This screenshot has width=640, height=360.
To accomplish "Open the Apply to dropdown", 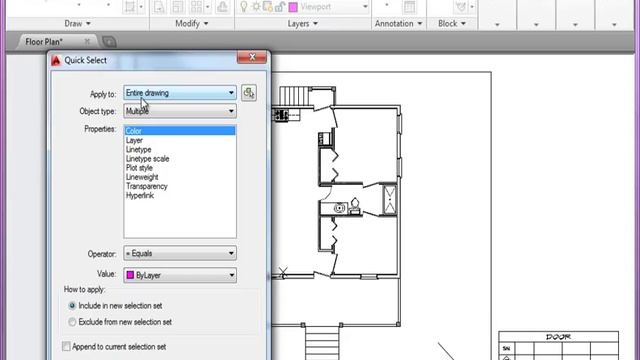I will (x=180, y=93).
